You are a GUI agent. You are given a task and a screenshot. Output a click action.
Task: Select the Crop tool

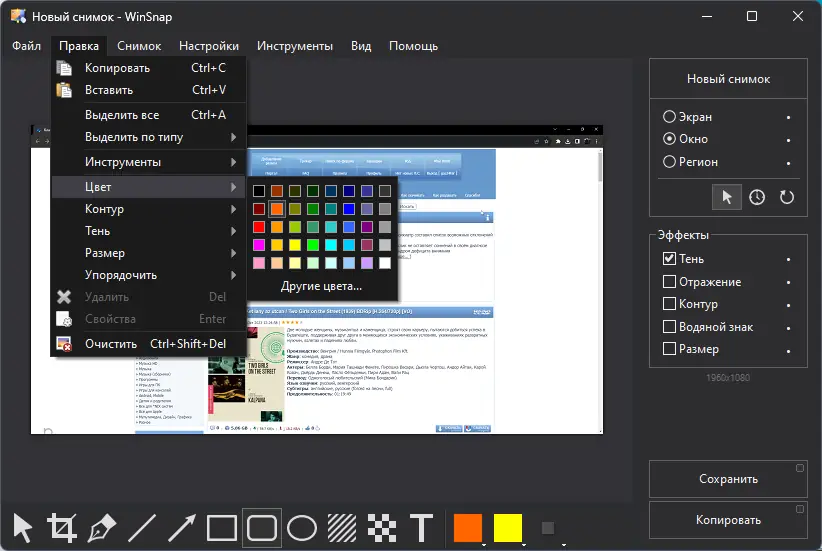pos(62,527)
